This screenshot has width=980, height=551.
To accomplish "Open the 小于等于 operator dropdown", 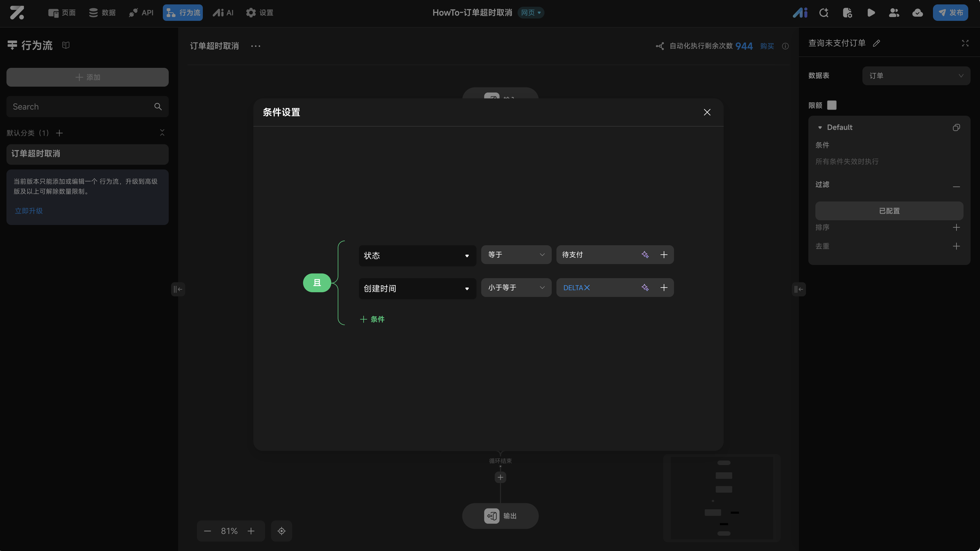I will click(516, 288).
